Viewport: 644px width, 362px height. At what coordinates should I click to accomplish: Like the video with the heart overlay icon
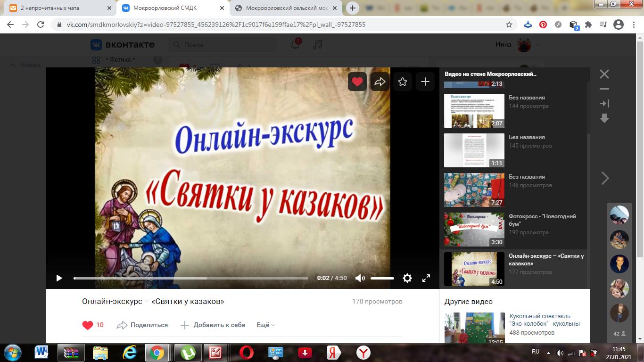357,82
